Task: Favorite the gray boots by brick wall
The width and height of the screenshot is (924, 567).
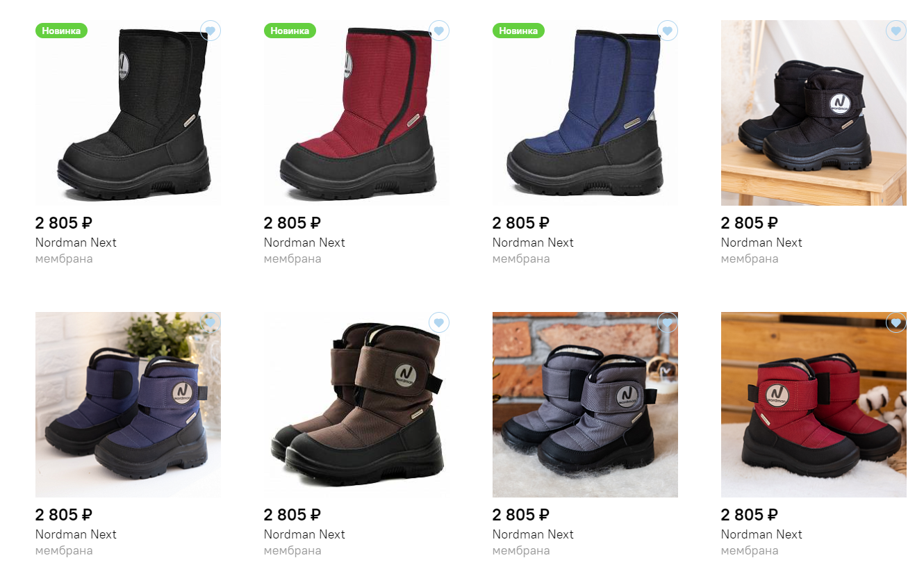Action: [668, 322]
